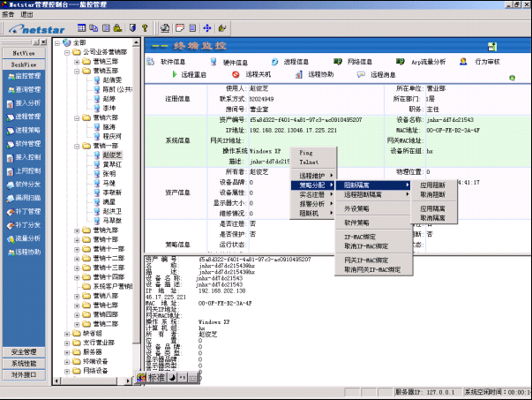Collapse the 营销五部 folder node

(x=77, y=72)
